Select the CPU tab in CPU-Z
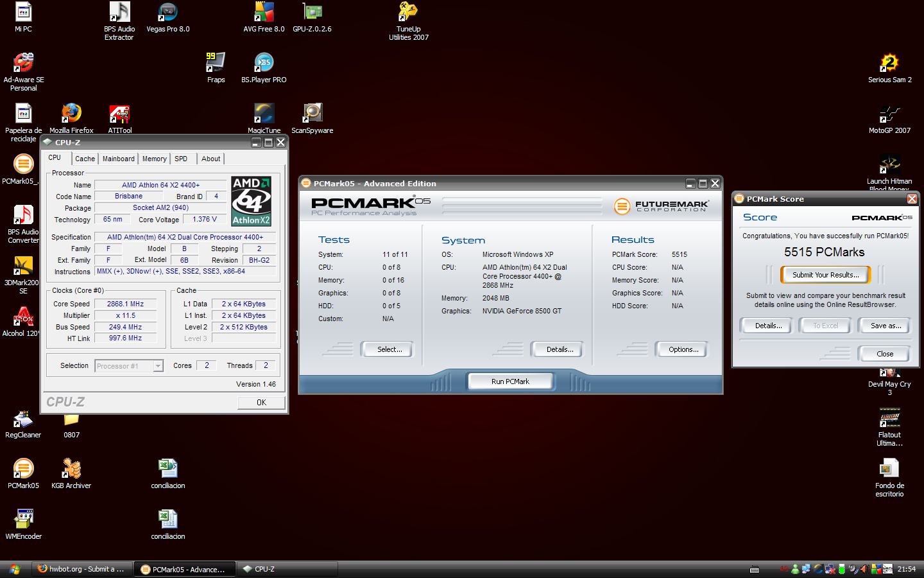The image size is (924, 578). [55, 157]
